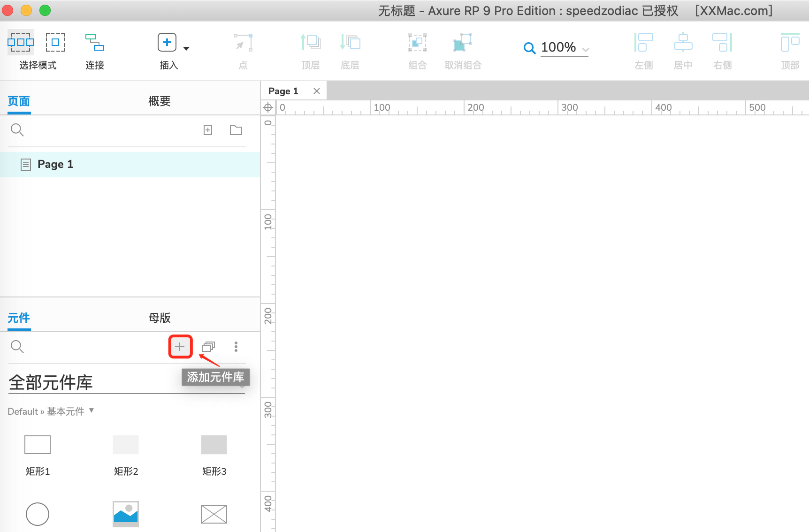Viewport: 809px width, 532px height.
Task: Click the 顶层 bring to front icon
Action: pyautogui.click(x=311, y=42)
